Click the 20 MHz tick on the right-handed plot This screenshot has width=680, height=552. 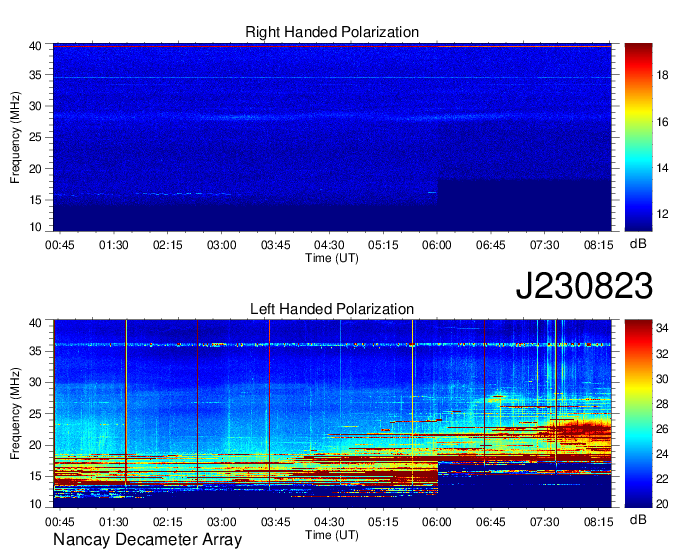[x=35, y=169]
